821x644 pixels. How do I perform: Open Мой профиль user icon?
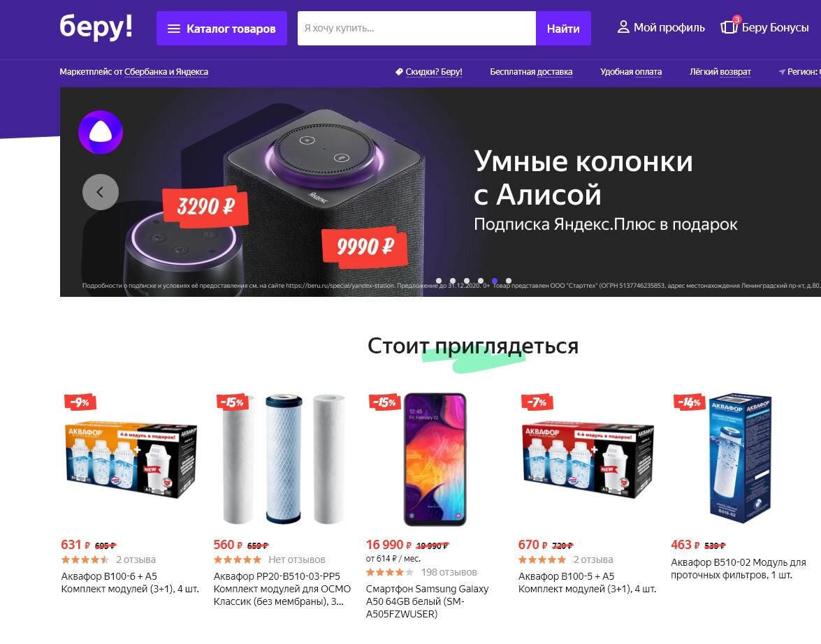point(623,27)
